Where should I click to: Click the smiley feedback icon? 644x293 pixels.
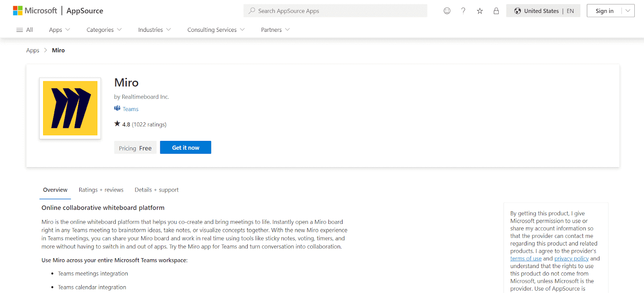tap(447, 11)
